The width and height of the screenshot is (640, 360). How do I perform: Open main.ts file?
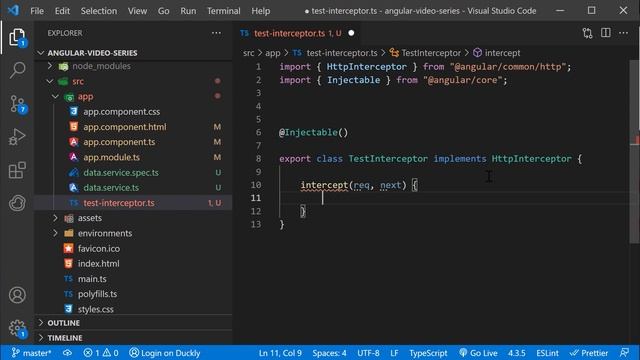(x=92, y=279)
